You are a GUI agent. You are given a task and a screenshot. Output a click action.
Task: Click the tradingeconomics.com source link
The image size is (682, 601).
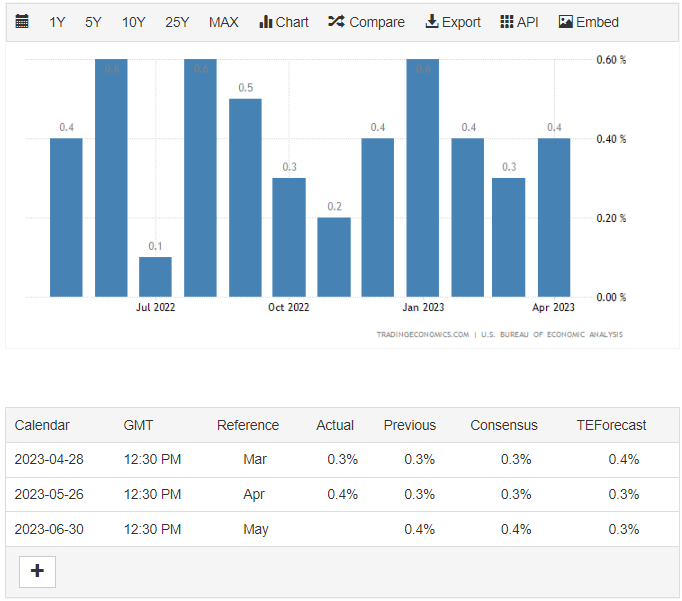click(x=422, y=334)
